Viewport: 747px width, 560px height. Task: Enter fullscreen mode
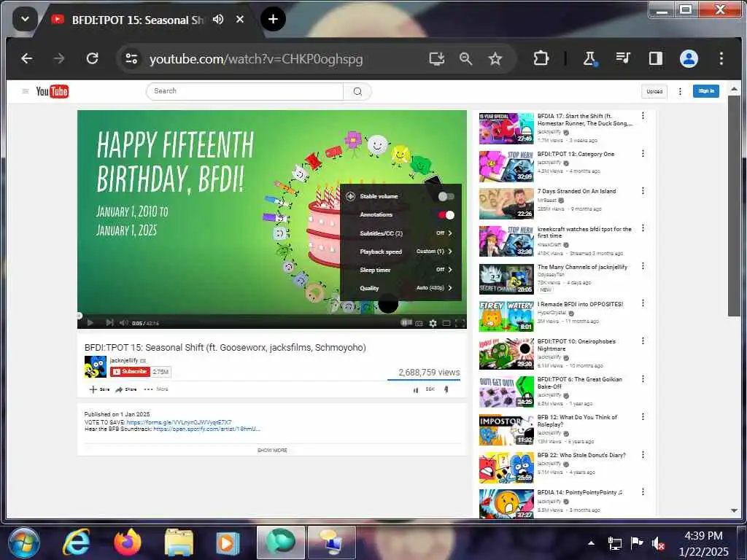point(460,323)
